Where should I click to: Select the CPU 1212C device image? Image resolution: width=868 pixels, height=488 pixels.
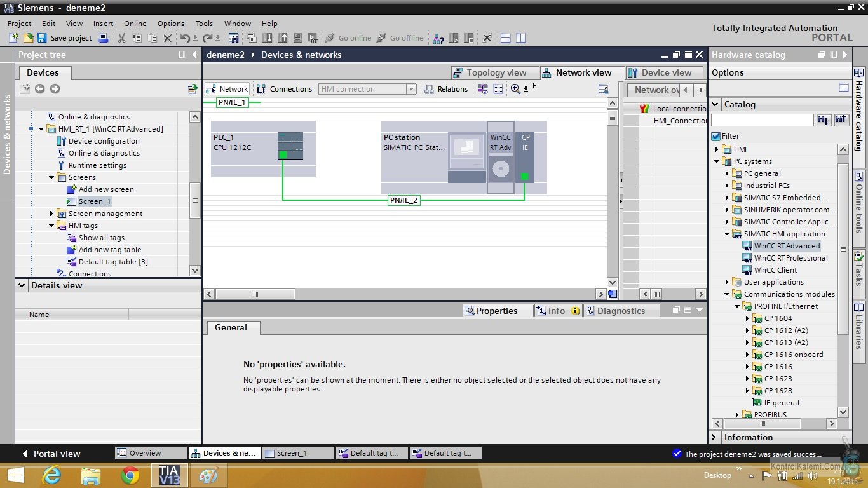(290, 146)
